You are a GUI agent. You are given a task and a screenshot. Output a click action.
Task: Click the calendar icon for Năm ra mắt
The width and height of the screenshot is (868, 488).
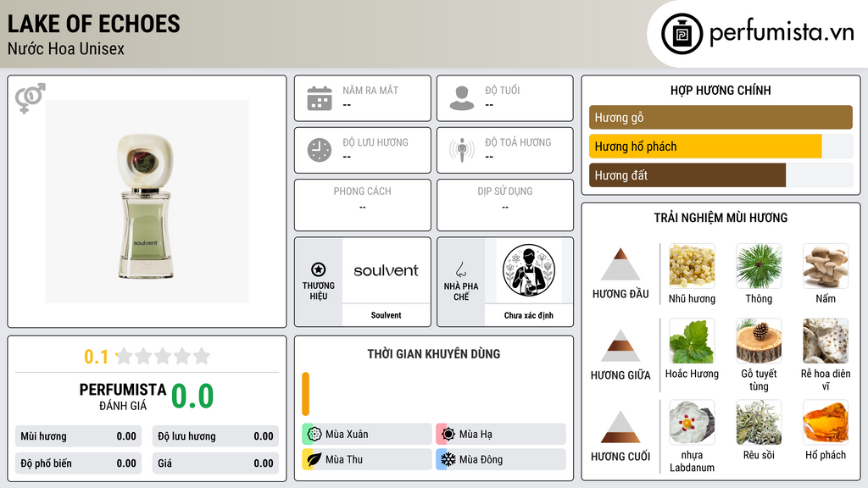point(320,98)
